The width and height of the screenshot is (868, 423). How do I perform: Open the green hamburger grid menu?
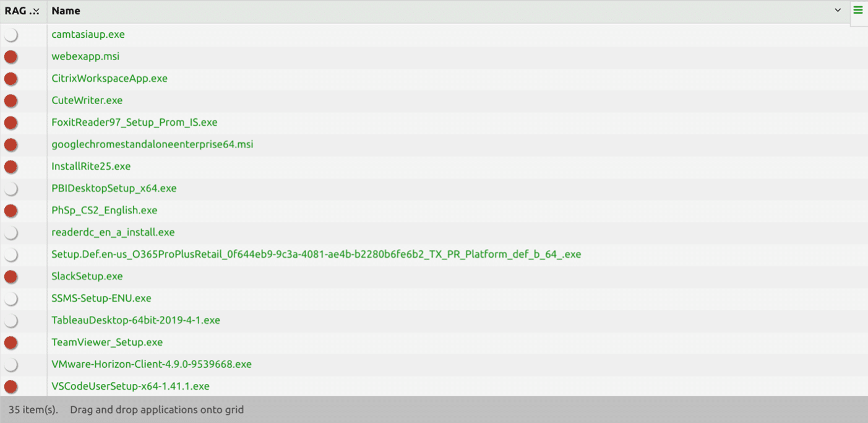pos(858,11)
